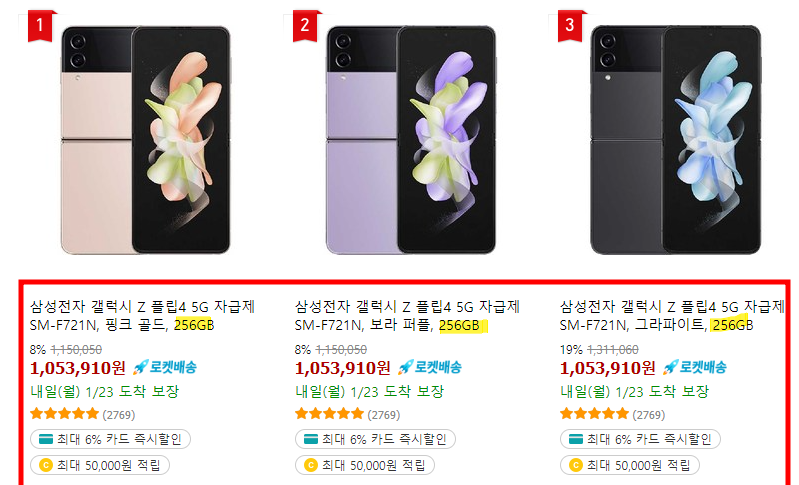This screenshot has width=799, height=485.
Task: Open the bora purple Galaxy Z Flip4 image
Action: pyautogui.click(x=411, y=140)
